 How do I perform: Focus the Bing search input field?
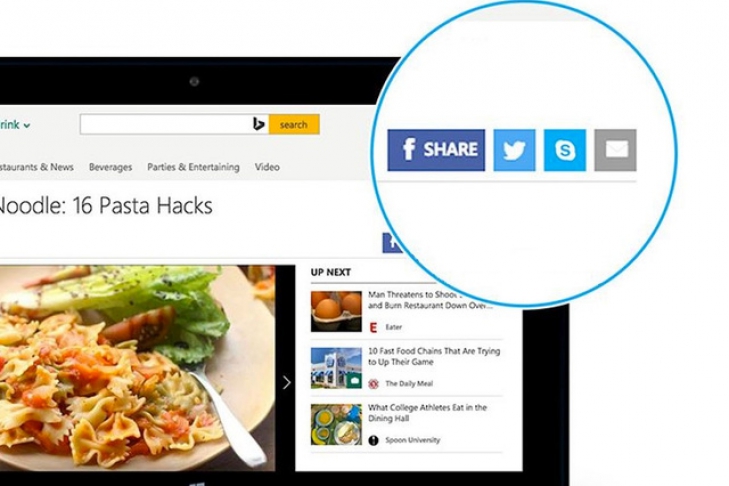[x=166, y=125]
